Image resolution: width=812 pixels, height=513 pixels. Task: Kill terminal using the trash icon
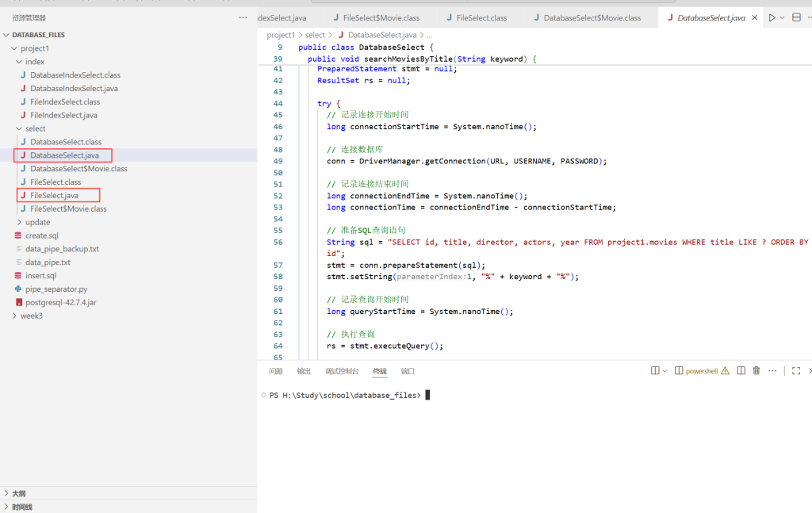coord(756,370)
